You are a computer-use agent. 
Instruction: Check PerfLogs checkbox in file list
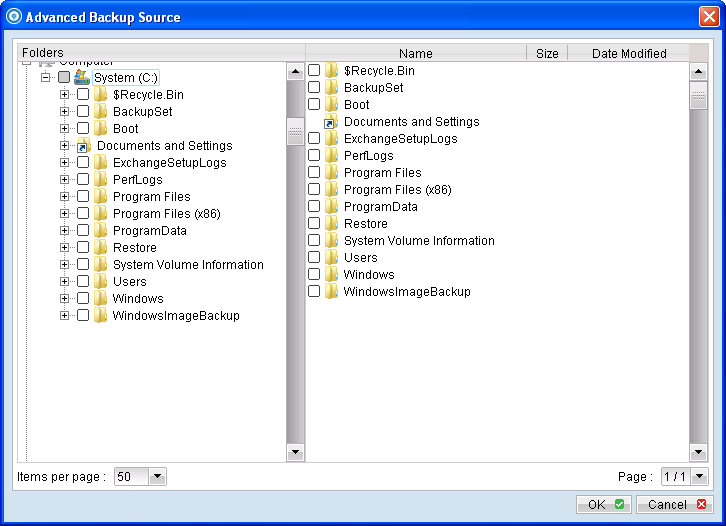(314, 155)
